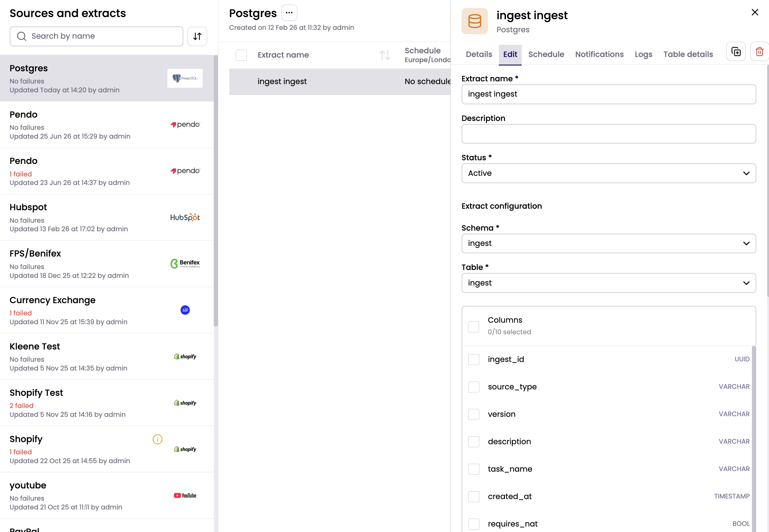769x532 pixels.
Task: Click the Description input field
Action: (x=609, y=134)
